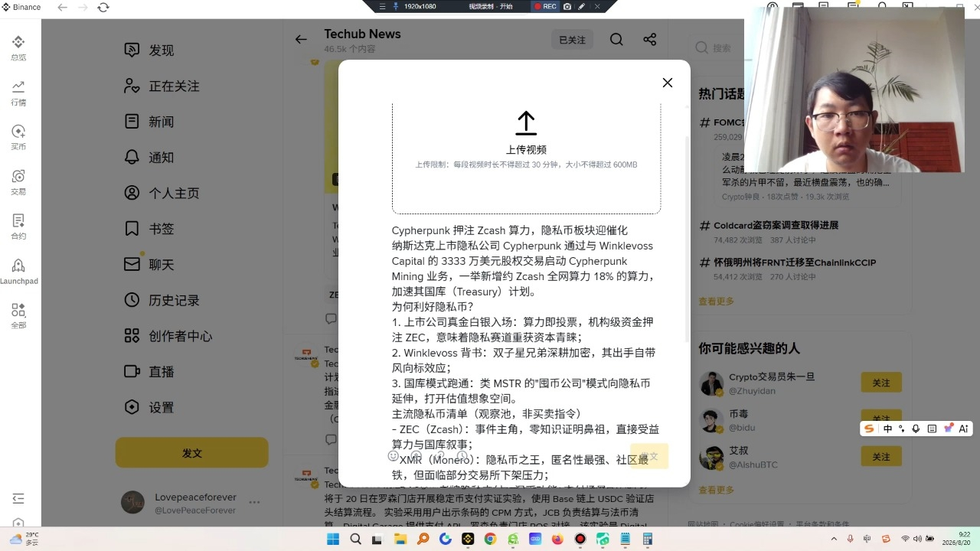Screen dimensions: 980x551
Task: Click 已关注 following button on Techub News
Action: coord(572,40)
